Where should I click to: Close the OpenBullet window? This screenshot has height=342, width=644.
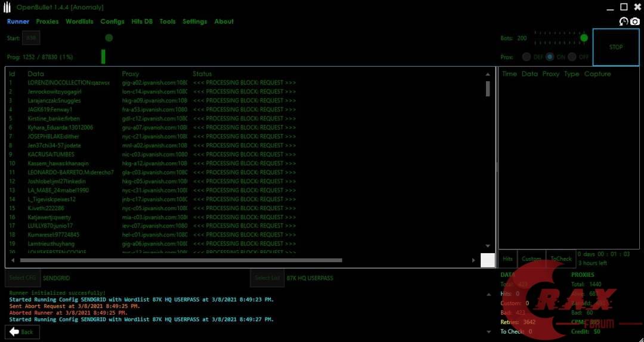637,7
